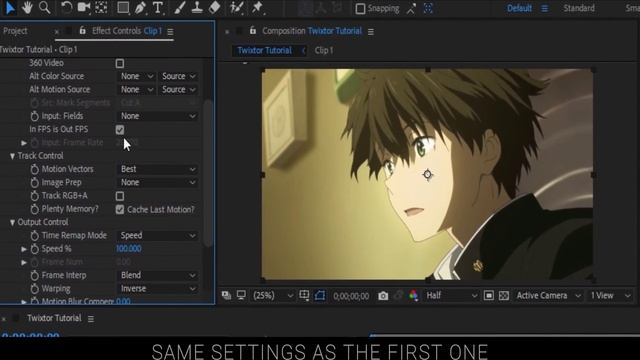The width and height of the screenshot is (640, 360).
Task: Enable the 360 Video checkbox
Action: (x=120, y=63)
